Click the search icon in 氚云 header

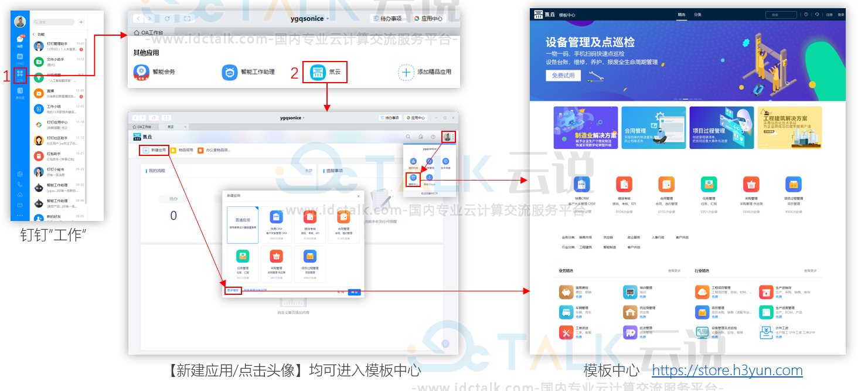click(x=409, y=137)
